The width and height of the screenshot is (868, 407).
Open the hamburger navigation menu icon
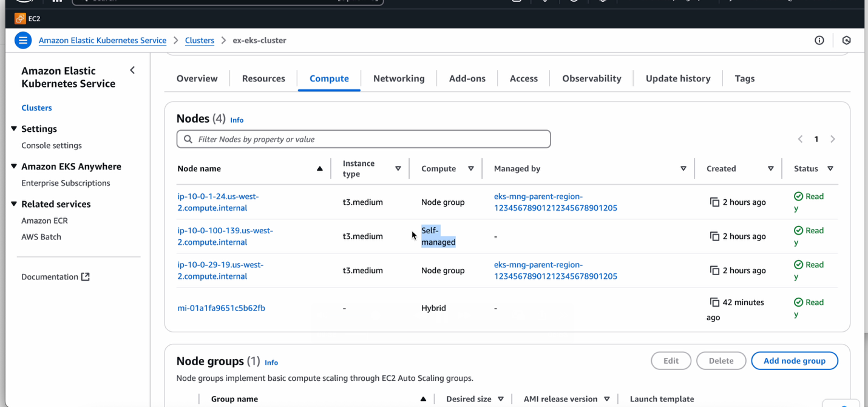[23, 41]
